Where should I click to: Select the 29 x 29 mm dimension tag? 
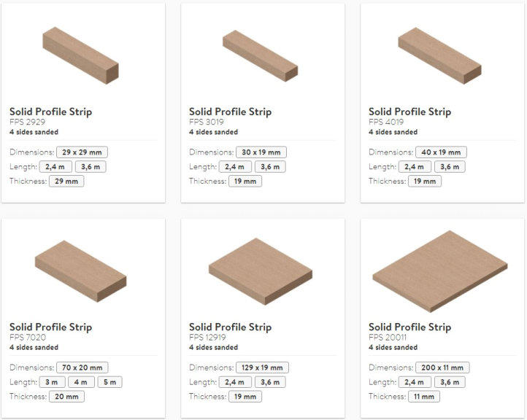[82, 152]
